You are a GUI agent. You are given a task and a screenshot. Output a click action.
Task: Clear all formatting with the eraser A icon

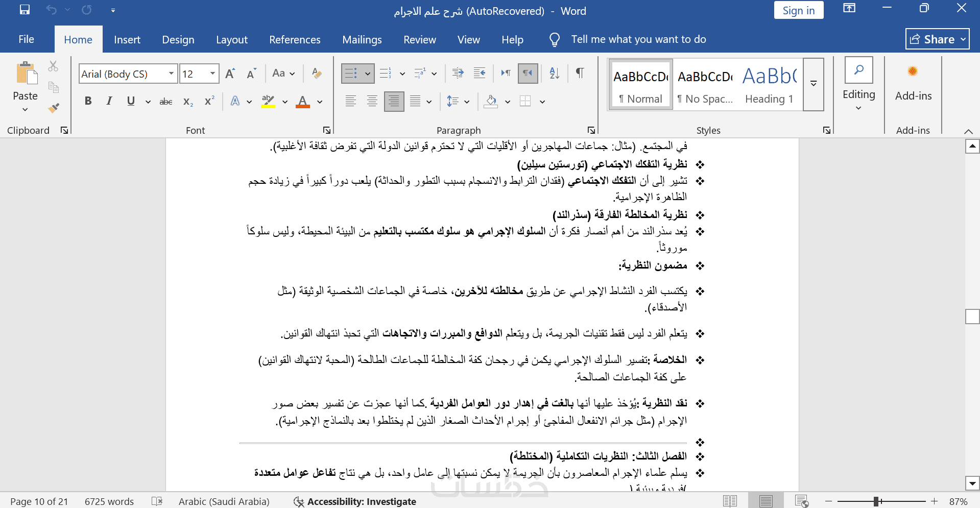coord(317,74)
